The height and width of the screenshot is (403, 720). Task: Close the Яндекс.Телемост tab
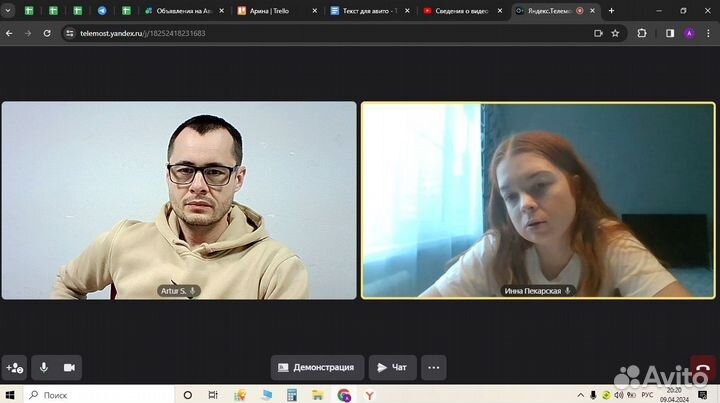click(592, 11)
